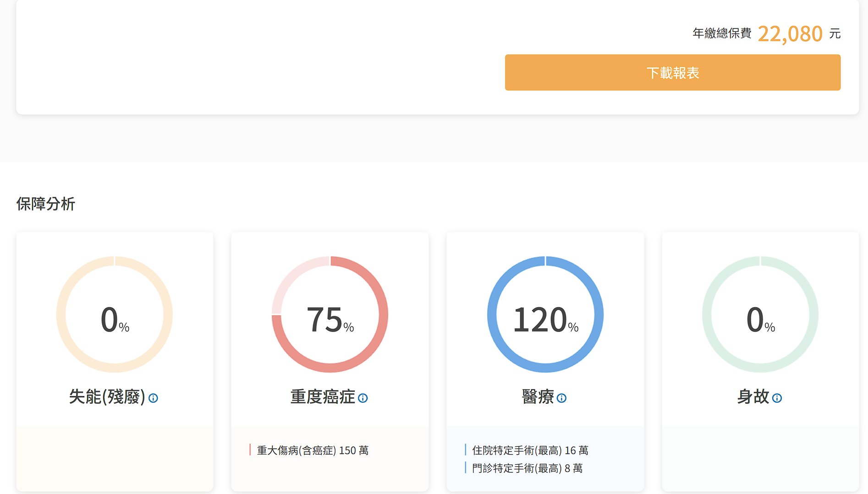Click the orange 失能 donut chart ring

click(x=61, y=315)
